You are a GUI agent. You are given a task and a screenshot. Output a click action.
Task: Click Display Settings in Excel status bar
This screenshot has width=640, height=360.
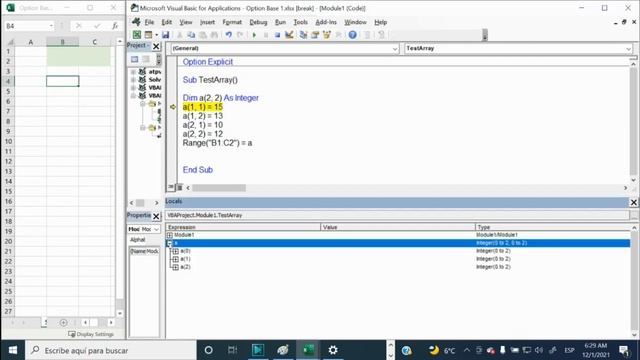[91, 334]
